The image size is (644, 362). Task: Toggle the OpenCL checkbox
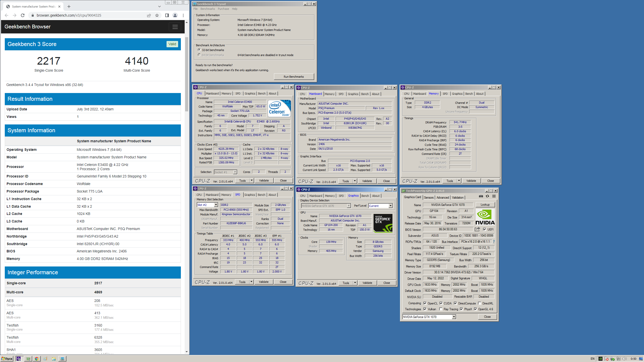(x=425, y=303)
